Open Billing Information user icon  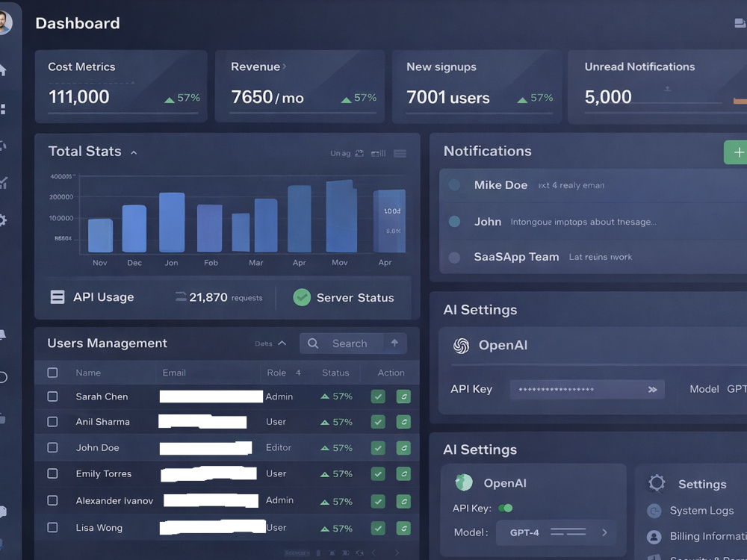tap(654, 537)
